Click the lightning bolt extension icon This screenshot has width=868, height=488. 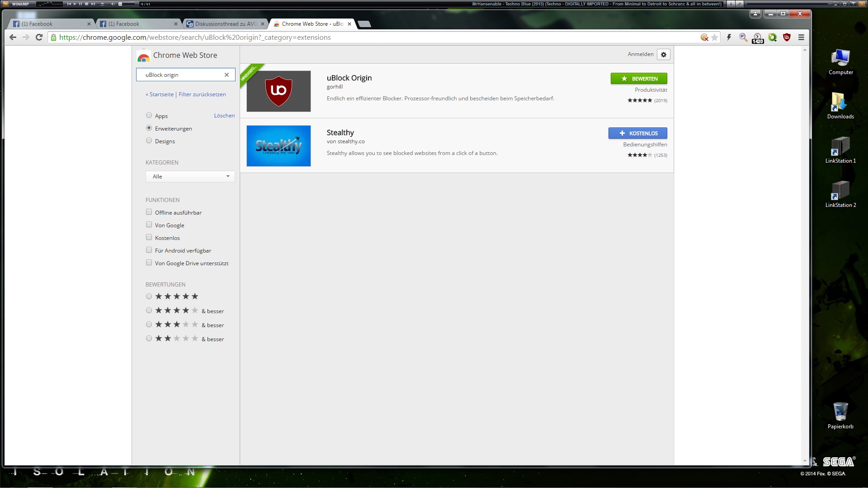(x=729, y=38)
